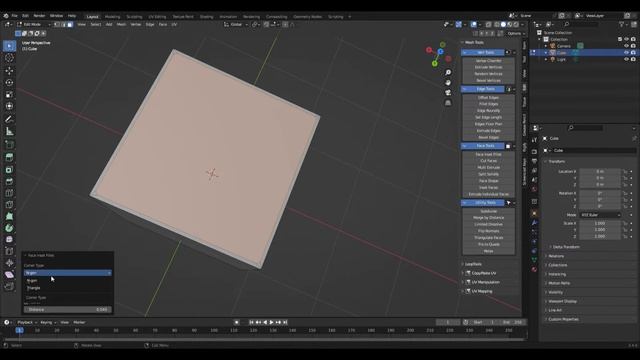Select the Add Cube tool in the toolbar
Viewport: 640px width, 360px height.
click(9, 144)
